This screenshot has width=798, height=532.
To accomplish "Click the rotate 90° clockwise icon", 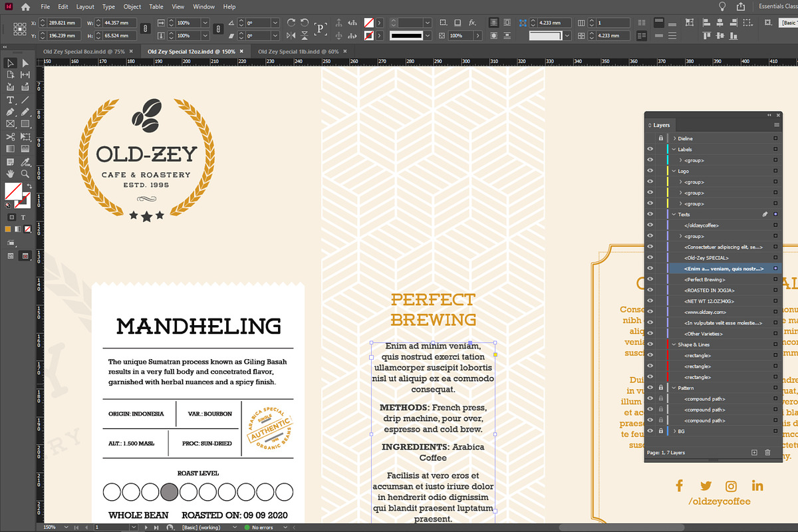I will 291,23.
